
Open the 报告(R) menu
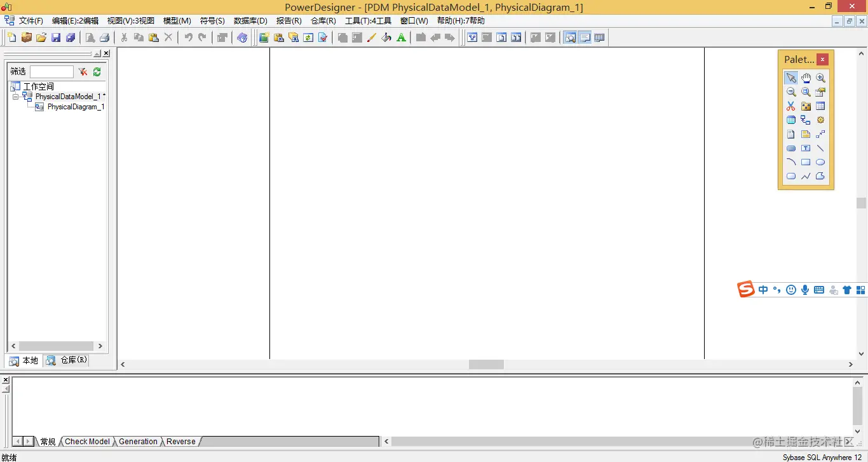point(289,21)
